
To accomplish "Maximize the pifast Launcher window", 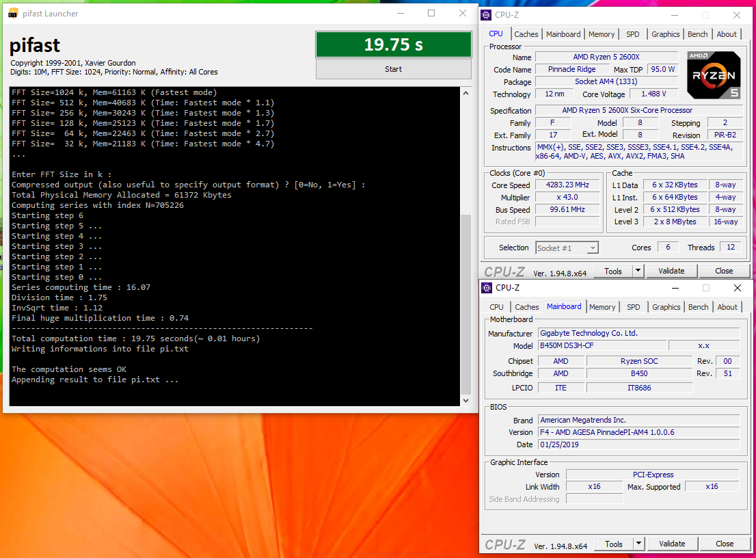I will pos(431,13).
